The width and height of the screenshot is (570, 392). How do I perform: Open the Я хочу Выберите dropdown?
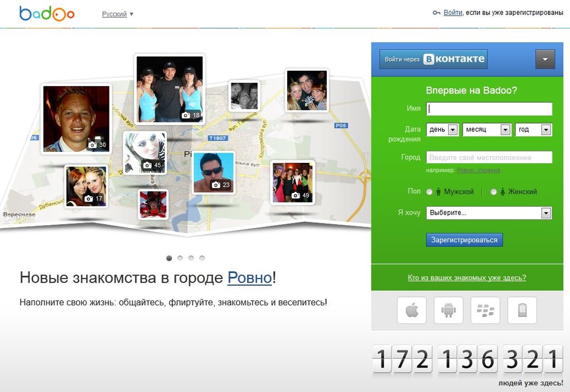click(x=489, y=213)
